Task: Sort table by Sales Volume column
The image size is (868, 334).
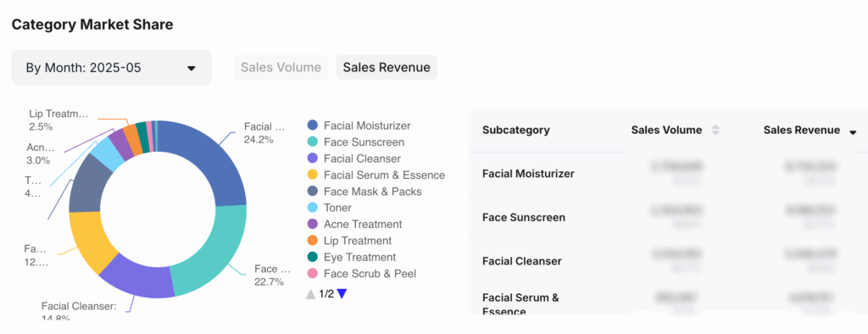Action: click(x=715, y=131)
